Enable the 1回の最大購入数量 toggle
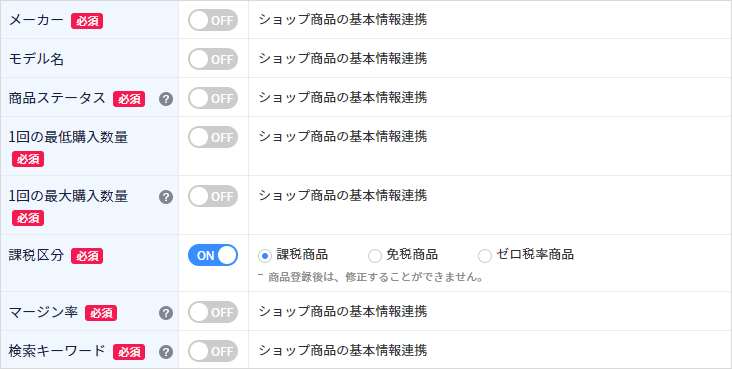The height and width of the screenshot is (369, 732). [213, 196]
